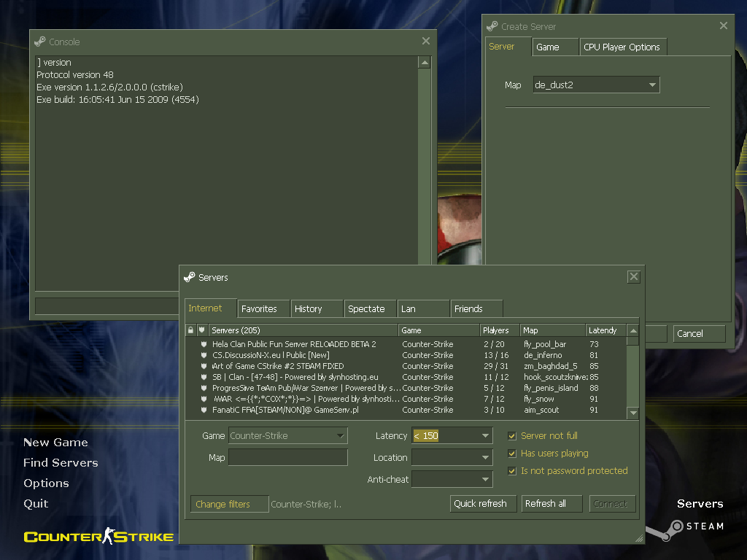Screen dimensions: 747x560
Task: Sort by Servers (205) column header
Action: (x=303, y=330)
